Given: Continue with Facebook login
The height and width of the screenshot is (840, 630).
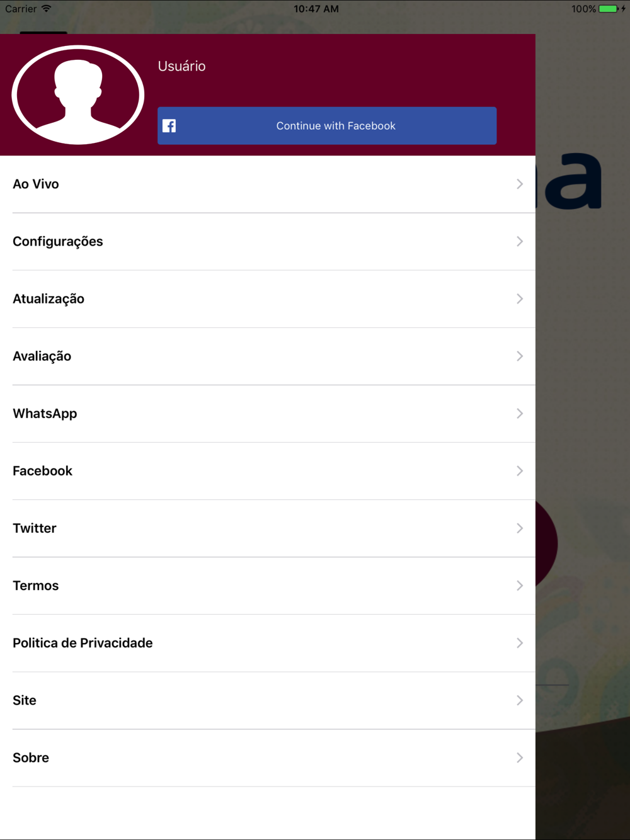Looking at the screenshot, I should 327,126.
